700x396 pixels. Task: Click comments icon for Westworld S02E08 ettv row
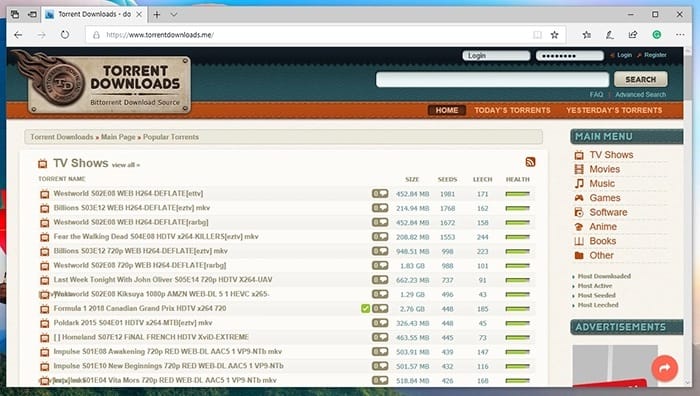380,193
